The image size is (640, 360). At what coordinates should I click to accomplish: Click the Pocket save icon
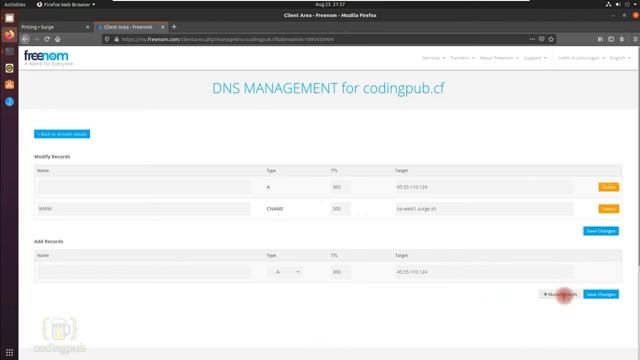click(x=542, y=39)
